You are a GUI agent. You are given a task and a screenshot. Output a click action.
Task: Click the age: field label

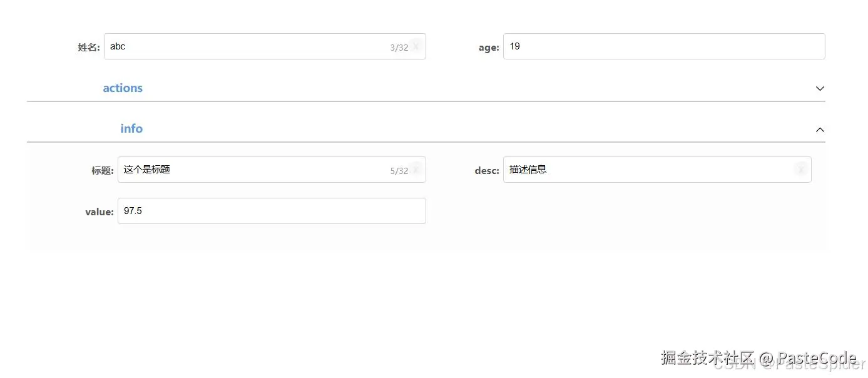pos(489,48)
